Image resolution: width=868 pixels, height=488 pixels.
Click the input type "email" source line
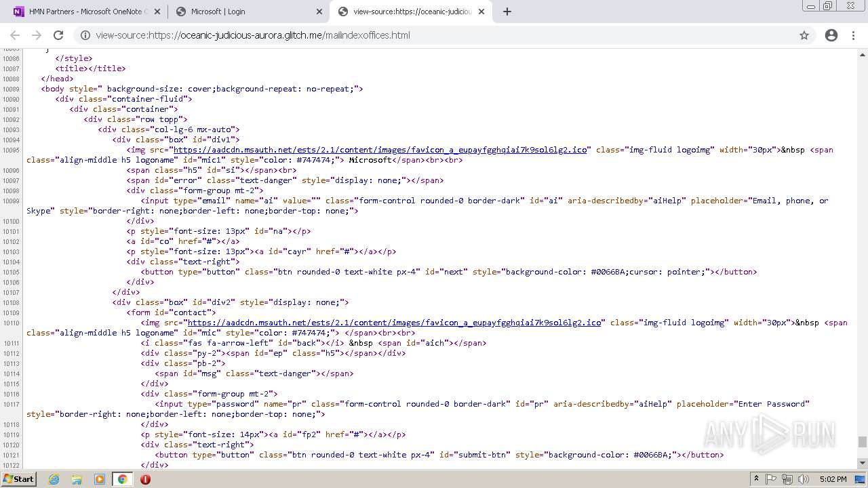tap(427, 205)
